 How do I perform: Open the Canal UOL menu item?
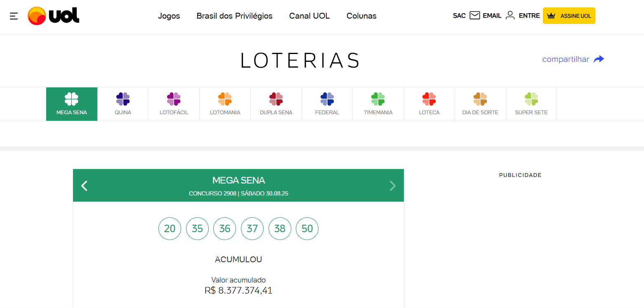(309, 16)
